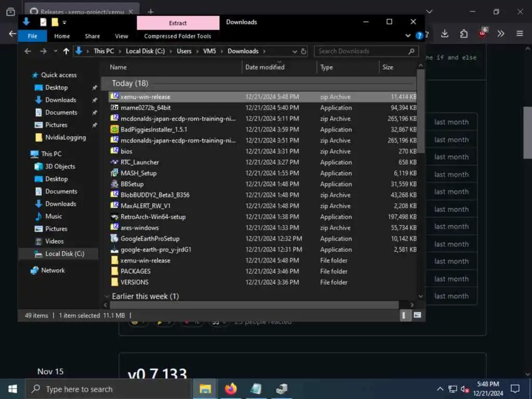Click the PACKAGES folder icon
The width and height of the screenshot is (532, 399).
(114, 271)
